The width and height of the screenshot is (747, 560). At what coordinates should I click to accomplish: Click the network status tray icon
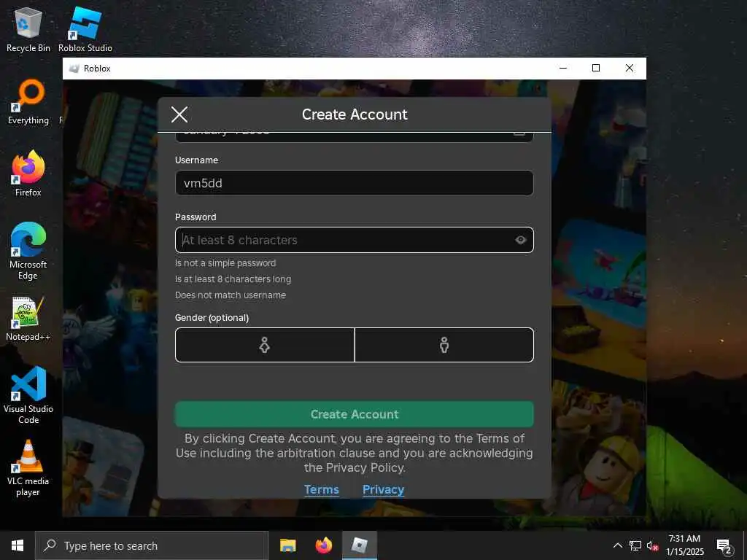[635, 545]
